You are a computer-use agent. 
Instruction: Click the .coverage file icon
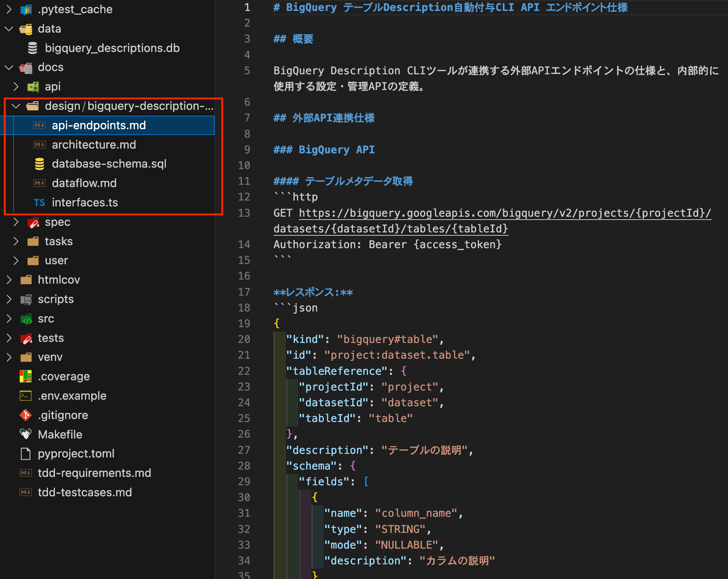[x=26, y=376]
